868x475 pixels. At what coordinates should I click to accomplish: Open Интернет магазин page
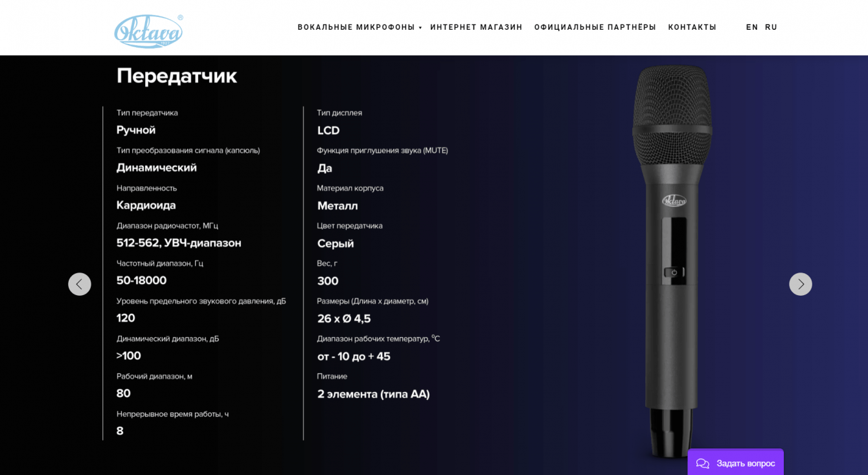pyautogui.click(x=476, y=27)
